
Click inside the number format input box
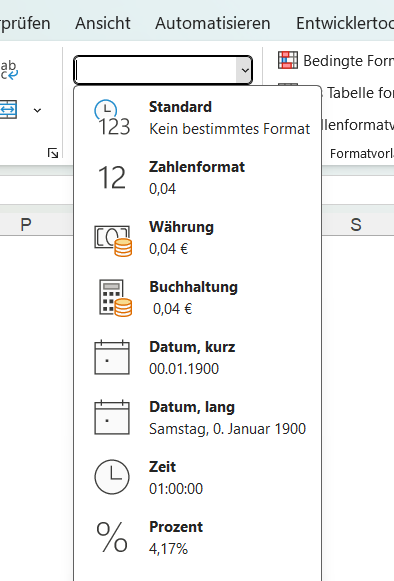pos(155,70)
